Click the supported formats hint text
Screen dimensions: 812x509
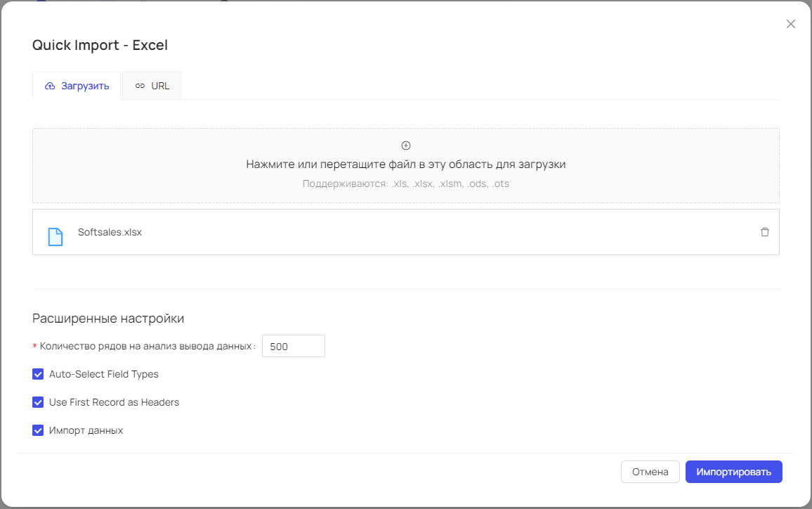coord(405,184)
